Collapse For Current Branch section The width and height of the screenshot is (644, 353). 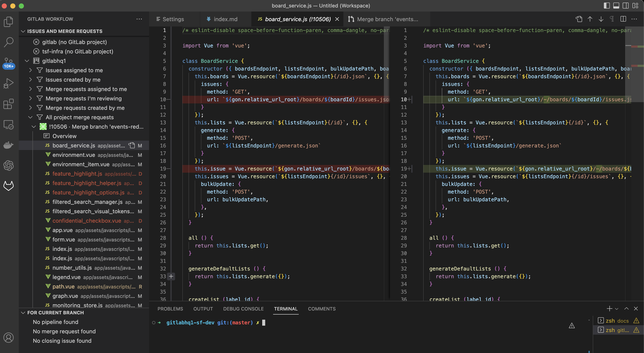(23, 313)
